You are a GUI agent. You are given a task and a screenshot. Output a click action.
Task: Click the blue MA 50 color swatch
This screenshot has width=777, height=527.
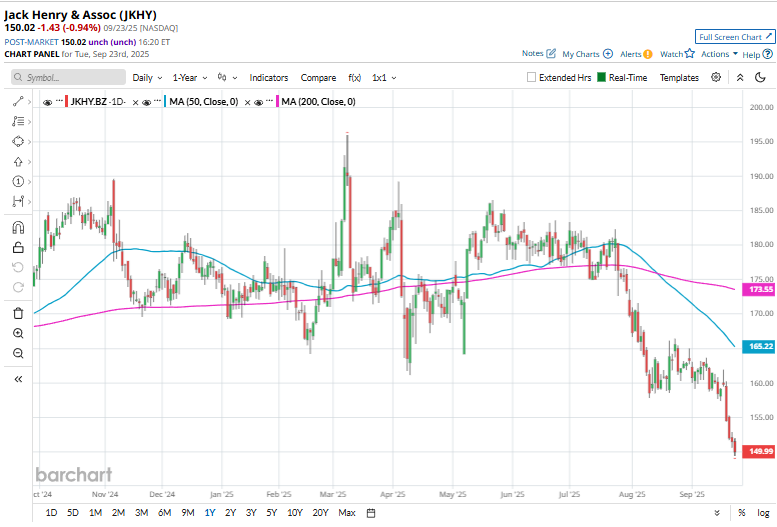click(165, 102)
